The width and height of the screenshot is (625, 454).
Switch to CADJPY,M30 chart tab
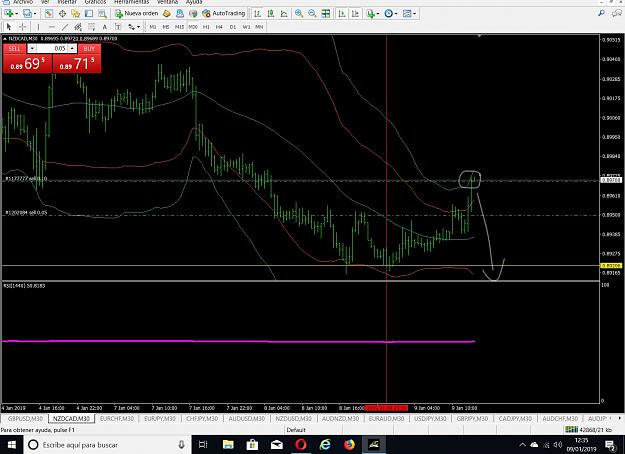click(x=515, y=419)
